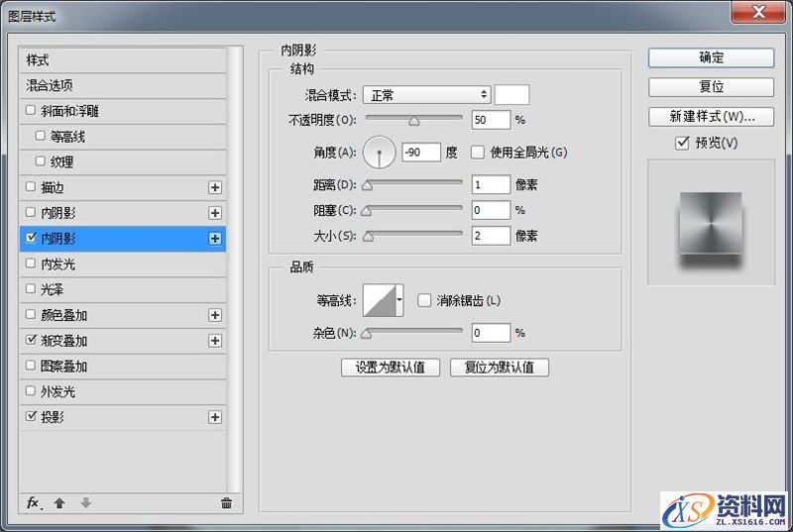Toggle 使用全局光 checkbox
The image size is (793, 532).
pyautogui.click(x=478, y=152)
